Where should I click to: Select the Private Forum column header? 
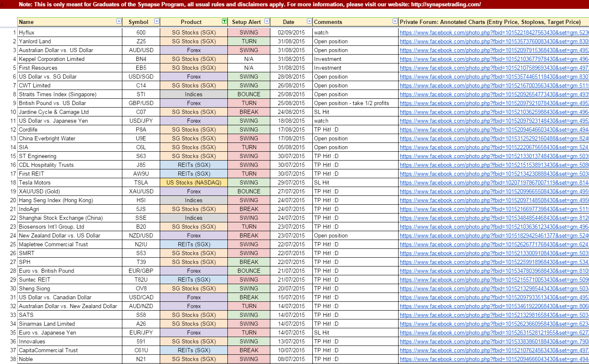490,22
